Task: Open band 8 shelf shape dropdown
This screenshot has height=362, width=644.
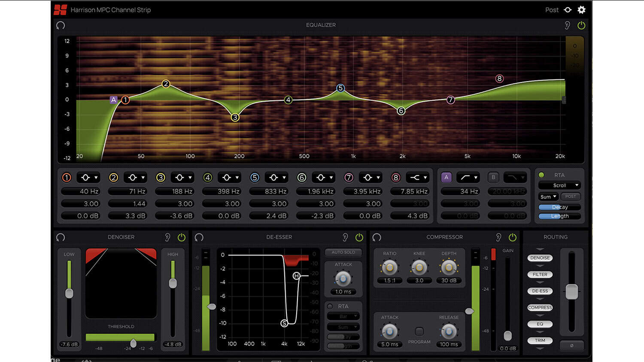Action: 418,178
